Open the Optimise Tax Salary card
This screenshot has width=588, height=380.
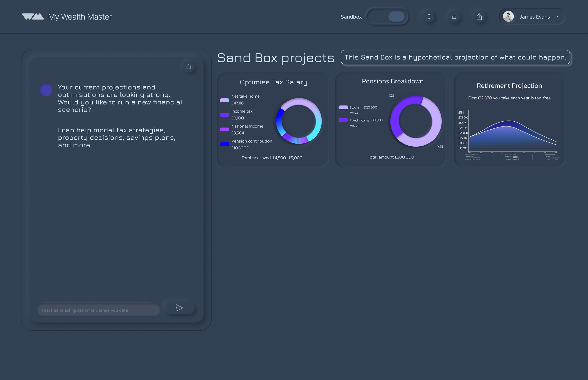[273, 82]
